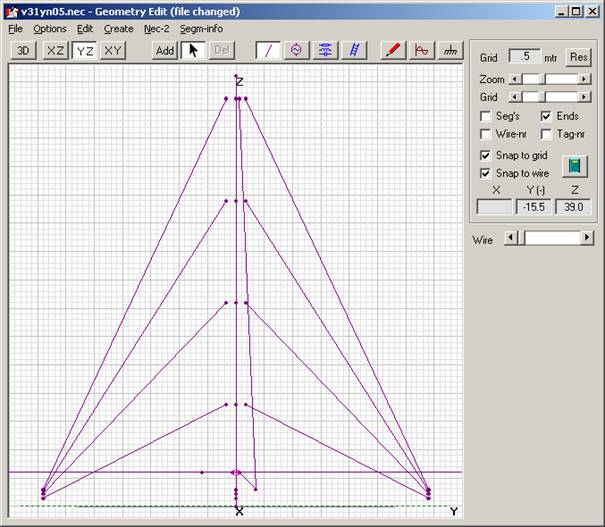The image size is (605, 527).
Task: Select the YZ plane view
Action: (x=84, y=51)
